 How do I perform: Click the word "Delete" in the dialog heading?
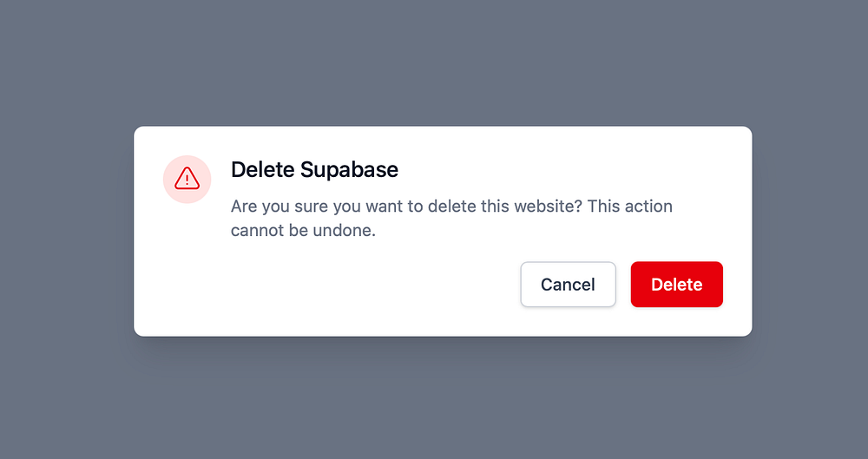262,169
